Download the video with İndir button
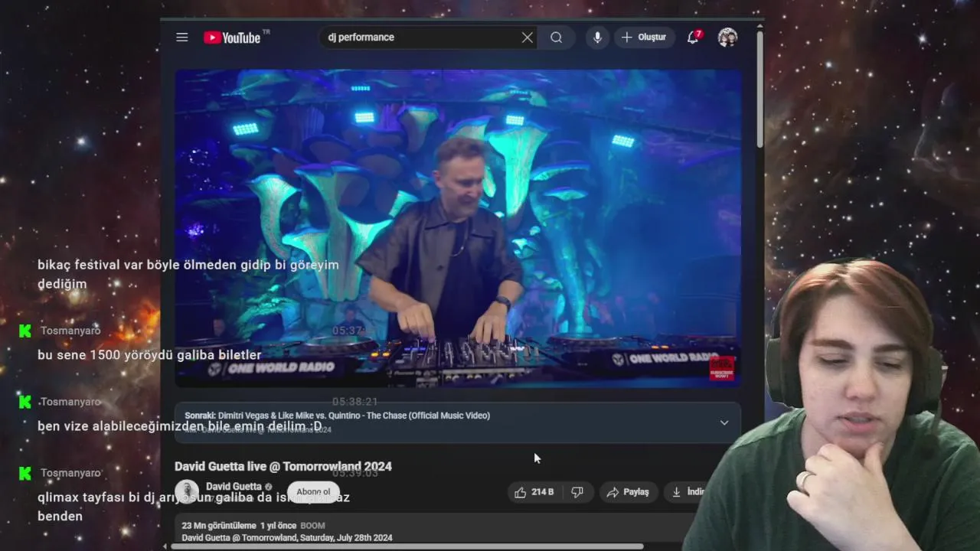 (687, 492)
